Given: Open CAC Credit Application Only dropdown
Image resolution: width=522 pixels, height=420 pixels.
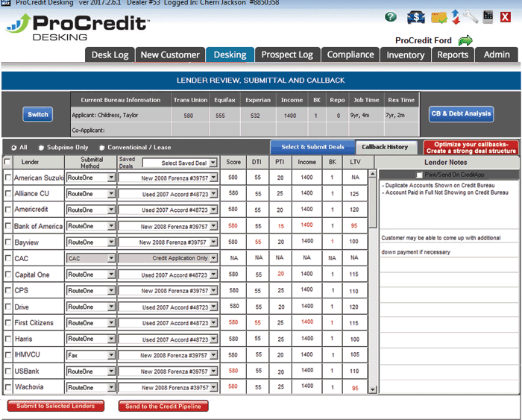Looking at the screenshot, I should click(x=168, y=258).
